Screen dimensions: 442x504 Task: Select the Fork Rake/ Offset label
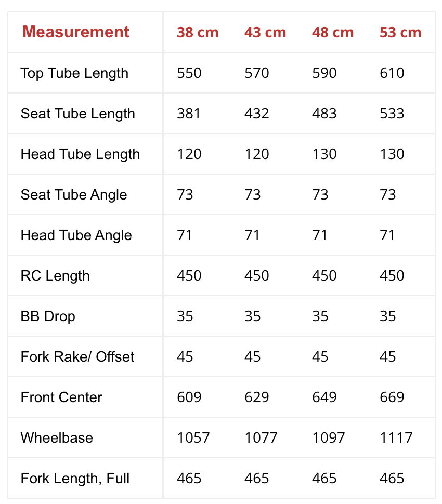(x=77, y=356)
